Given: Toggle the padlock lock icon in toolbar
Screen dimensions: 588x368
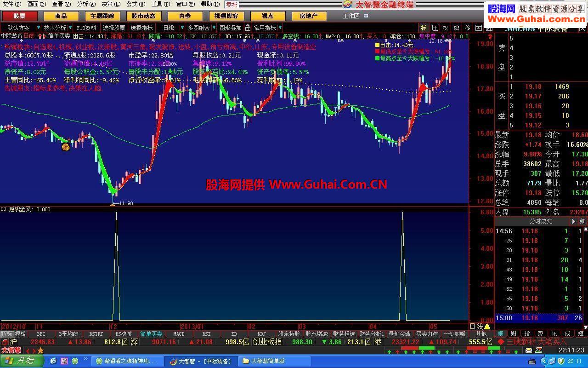Looking at the screenshot, I should (248, 28).
